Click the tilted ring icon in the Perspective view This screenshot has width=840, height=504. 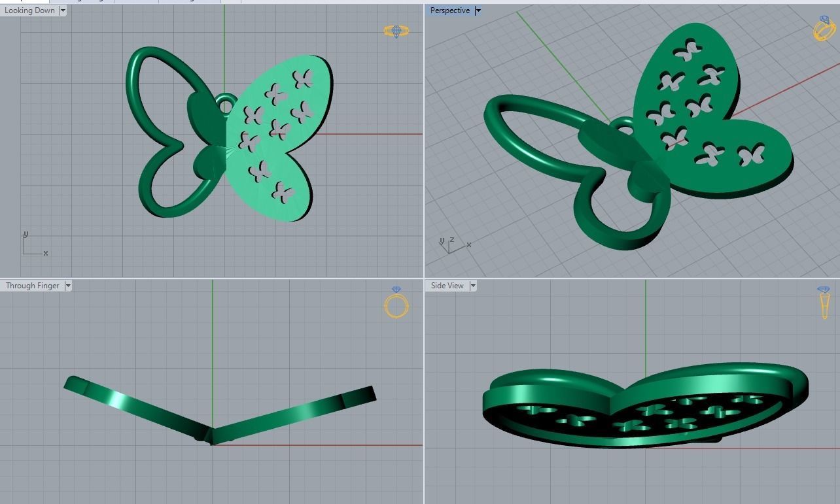825,29
